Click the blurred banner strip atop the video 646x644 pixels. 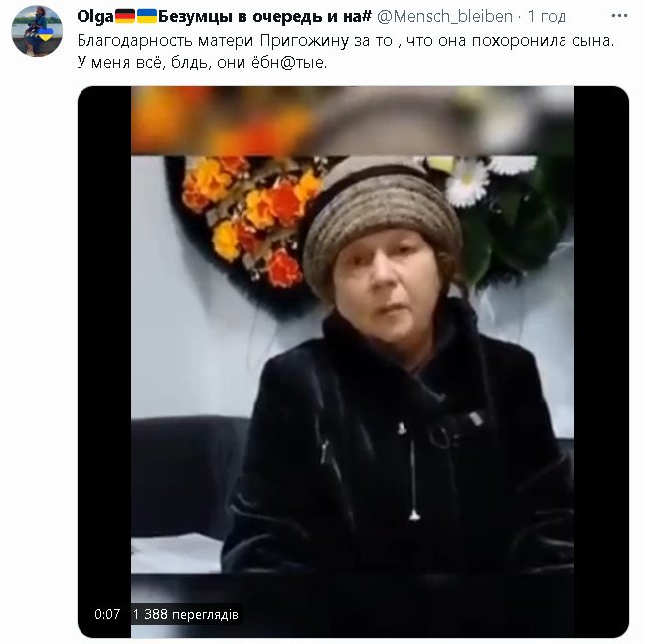click(353, 121)
